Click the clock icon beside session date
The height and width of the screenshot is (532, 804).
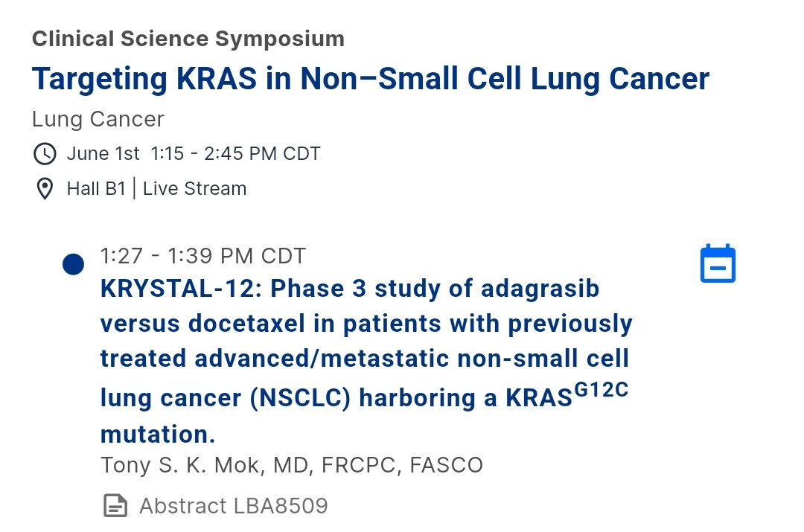45,154
